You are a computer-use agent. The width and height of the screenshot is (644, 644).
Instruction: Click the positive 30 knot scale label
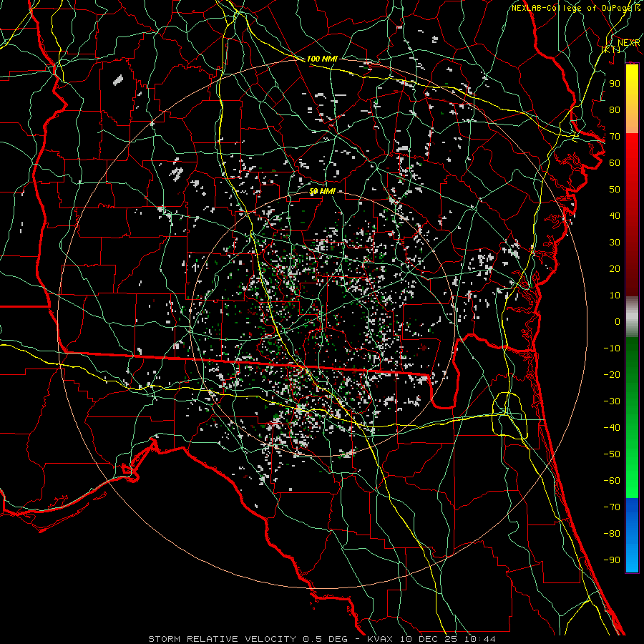tap(615, 243)
